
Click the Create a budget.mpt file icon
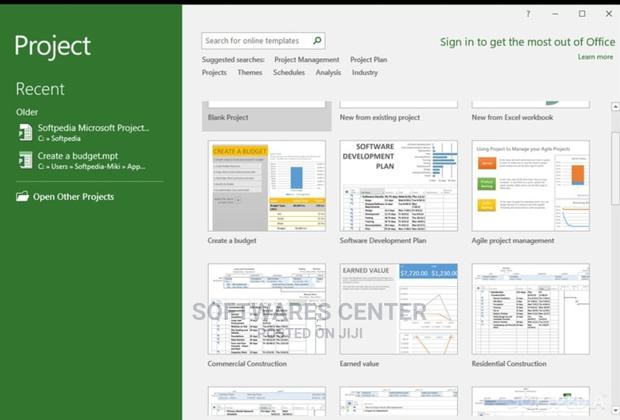click(25, 160)
